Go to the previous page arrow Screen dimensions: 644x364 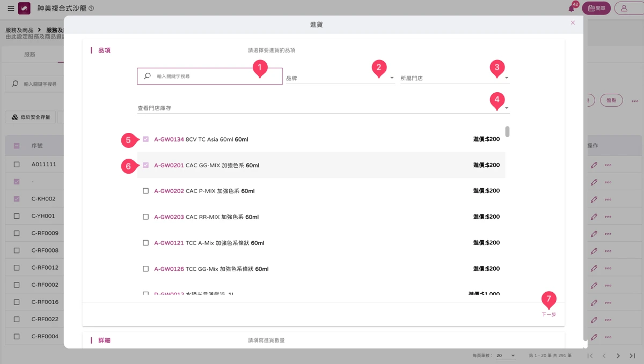(x=604, y=355)
